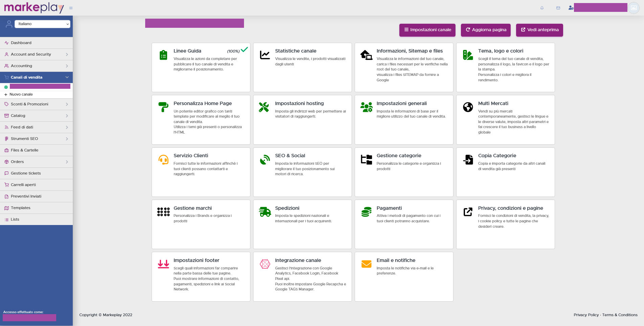This screenshot has height=326, width=644.
Task: Click the Email e notifiche envelope icon
Action: click(366, 264)
